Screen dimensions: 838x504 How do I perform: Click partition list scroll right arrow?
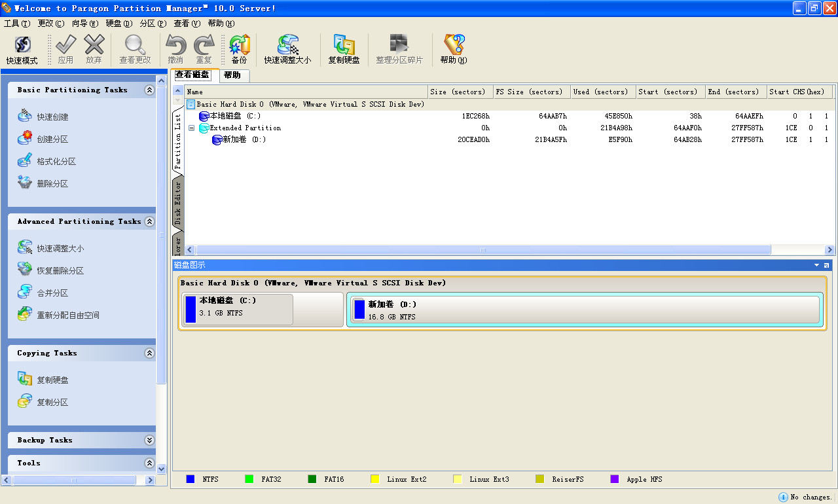click(830, 250)
